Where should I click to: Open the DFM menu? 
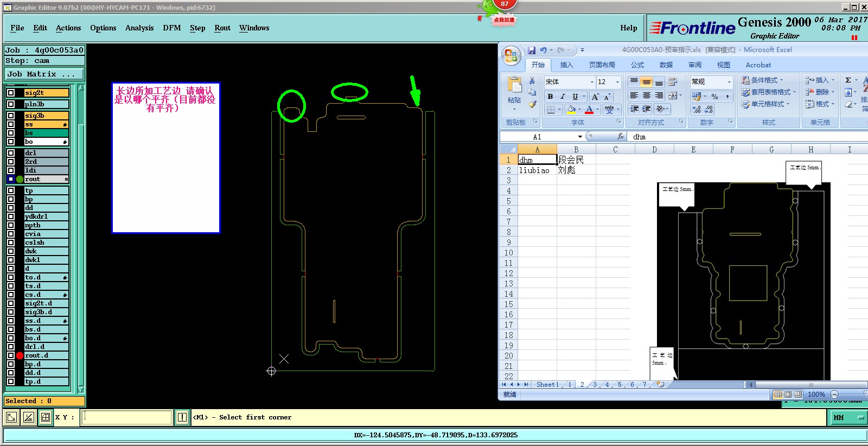pyautogui.click(x=172, y=28)
